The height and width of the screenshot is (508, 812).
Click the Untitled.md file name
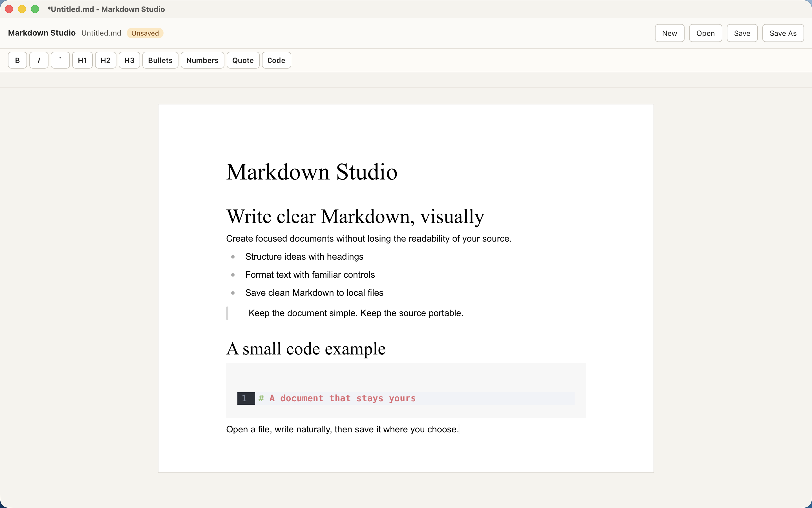point(101,33)
